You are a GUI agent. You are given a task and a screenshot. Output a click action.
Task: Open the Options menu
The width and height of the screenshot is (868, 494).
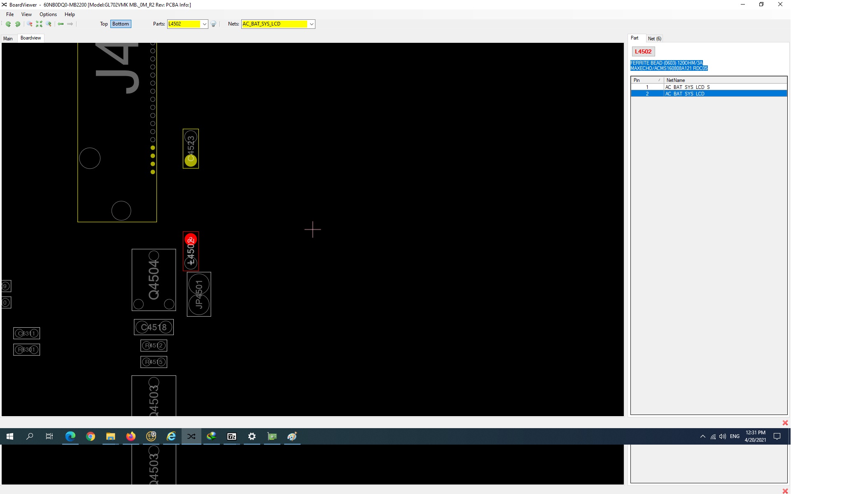[48, 14]
